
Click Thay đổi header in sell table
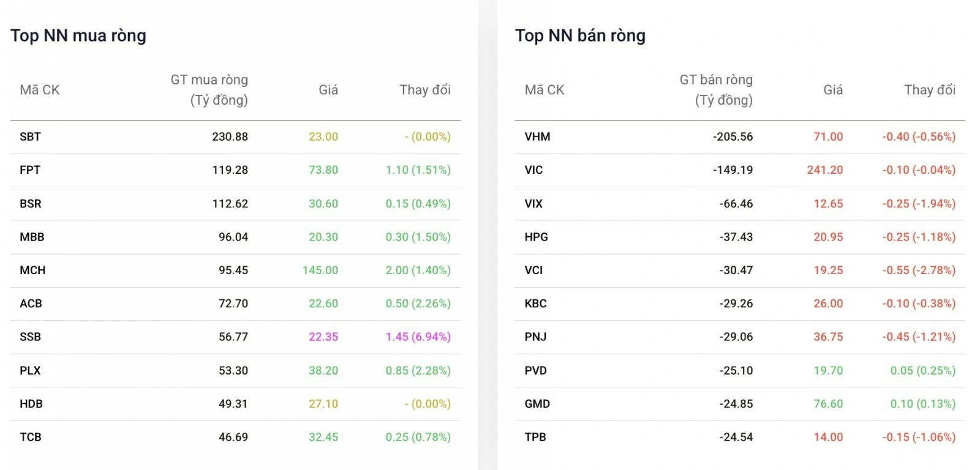coord(930,90)
